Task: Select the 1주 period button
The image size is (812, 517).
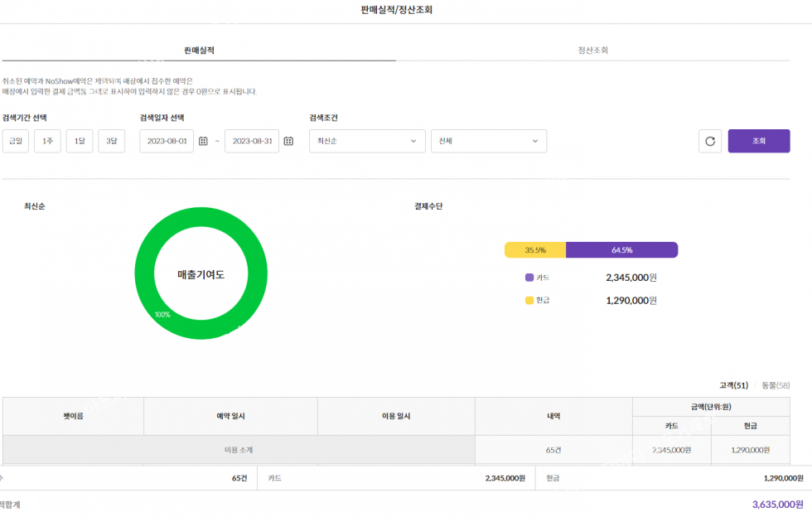Action: point(47,142)
